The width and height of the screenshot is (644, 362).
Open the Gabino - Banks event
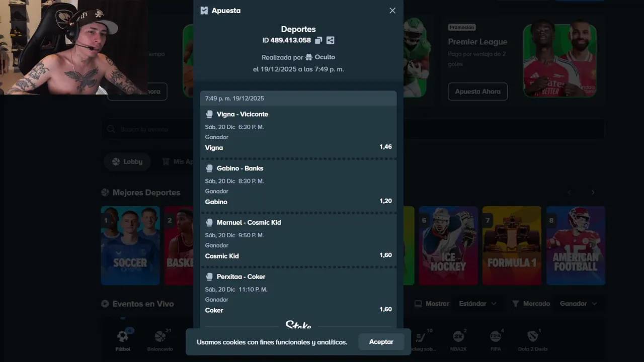[240, 168]
